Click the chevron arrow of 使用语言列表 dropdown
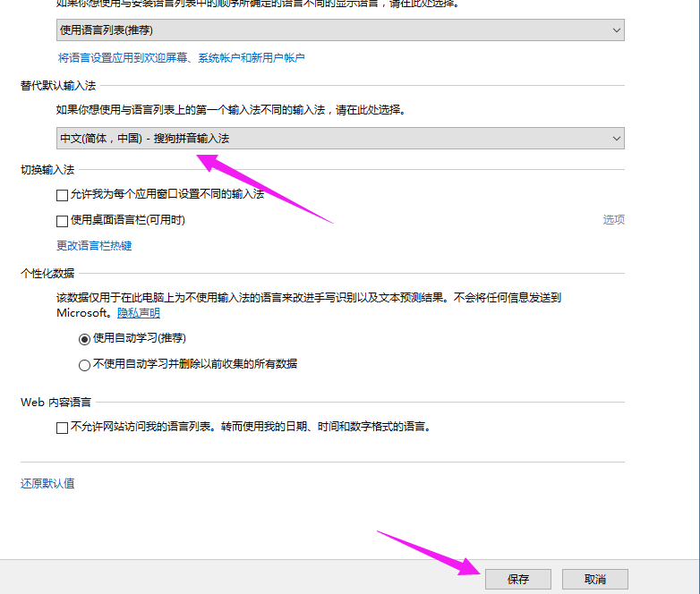The width and height of the screenshot is (700, 594). (x=616, y=30)
